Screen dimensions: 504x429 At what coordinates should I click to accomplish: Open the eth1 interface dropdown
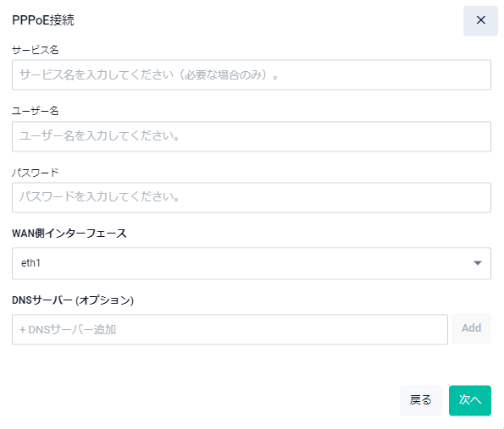click(252, 263)
